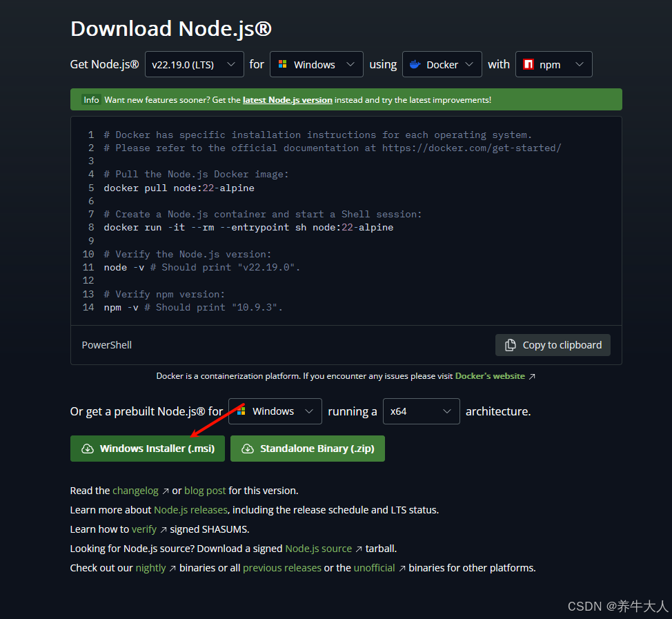Click the external arrow icon after Node.js source
The image size is (672, 619).
click(x=359, y=549)
